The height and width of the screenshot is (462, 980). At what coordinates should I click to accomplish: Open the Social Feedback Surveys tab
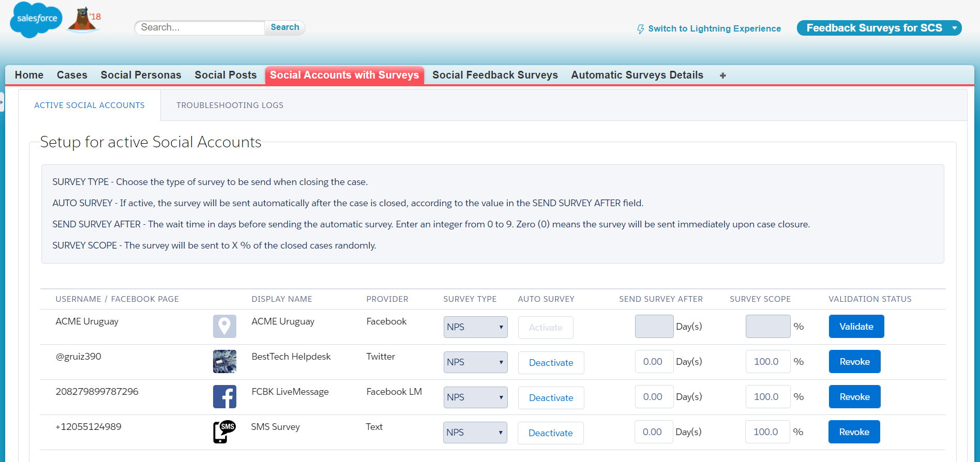coord(495,75)
